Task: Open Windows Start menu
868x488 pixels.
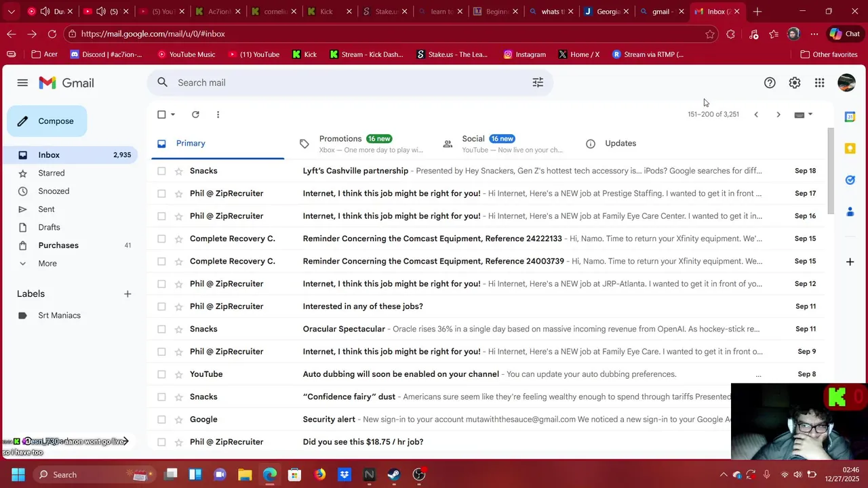Action: [18, 474]
